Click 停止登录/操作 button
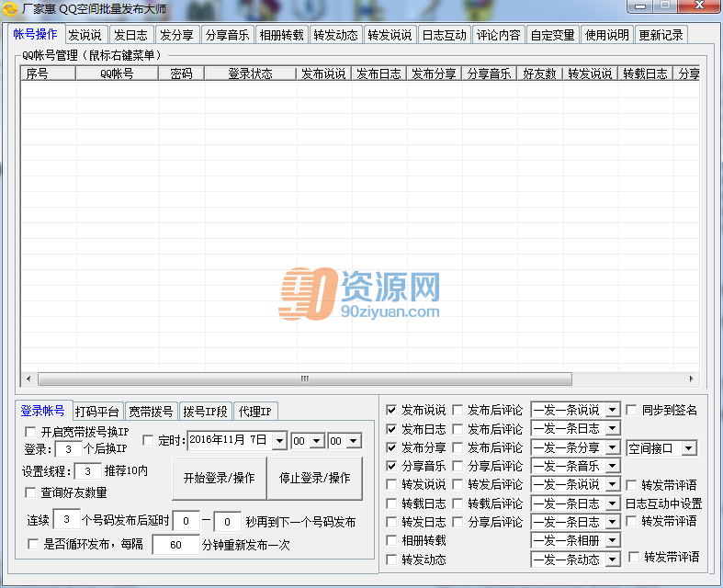Image resolution: width=723 pixels, height=588 pixels. 315,479
